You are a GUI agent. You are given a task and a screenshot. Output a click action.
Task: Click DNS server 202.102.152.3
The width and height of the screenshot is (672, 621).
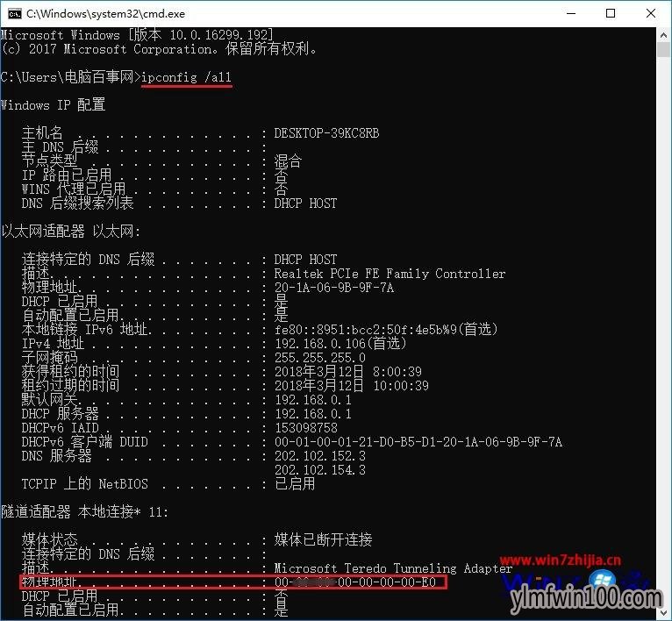[320, 456]
